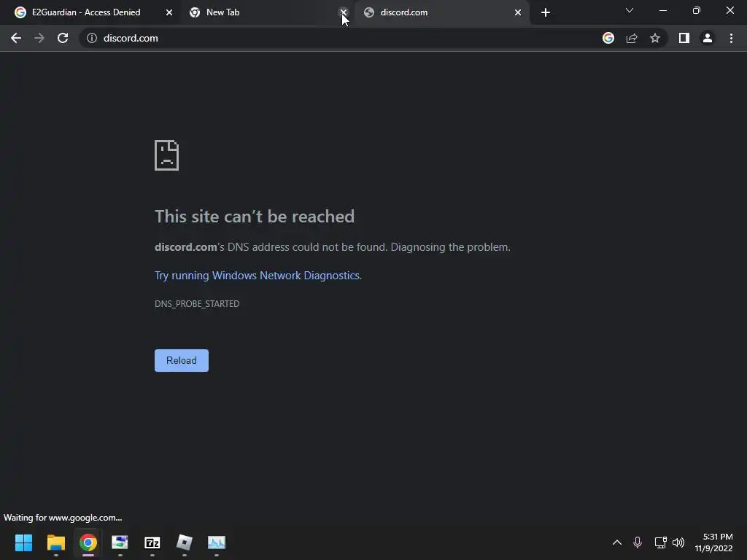Viewport: 747px width, 560px height.
Task: Open network settings from tray icon
Action: 660,542
